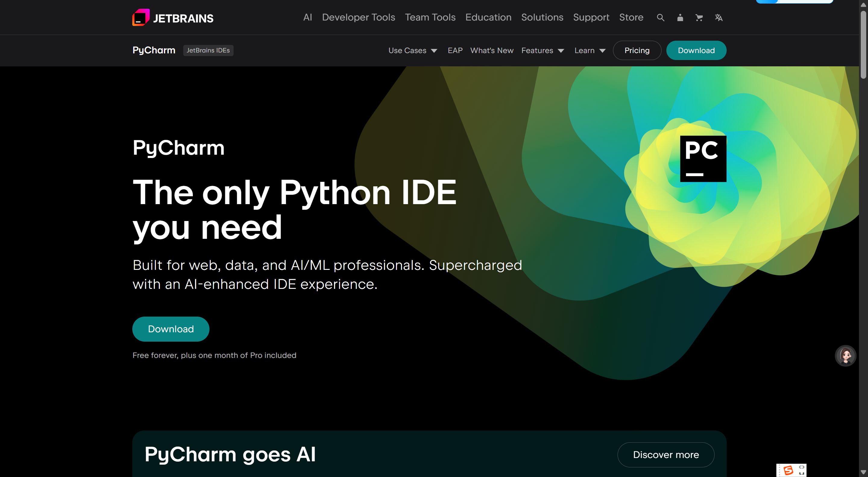868x477 pixels.
Task: Open the chat assistant avatar
Action: point(845,356)
